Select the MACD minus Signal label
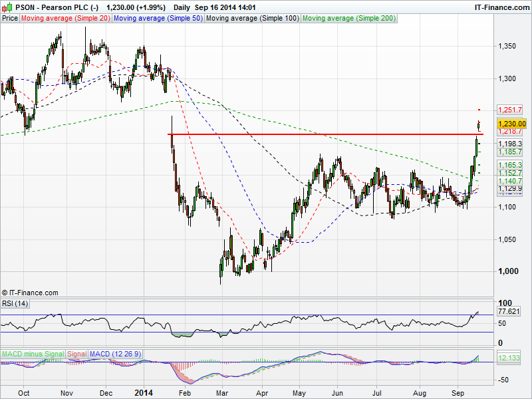 pos(33,353)
